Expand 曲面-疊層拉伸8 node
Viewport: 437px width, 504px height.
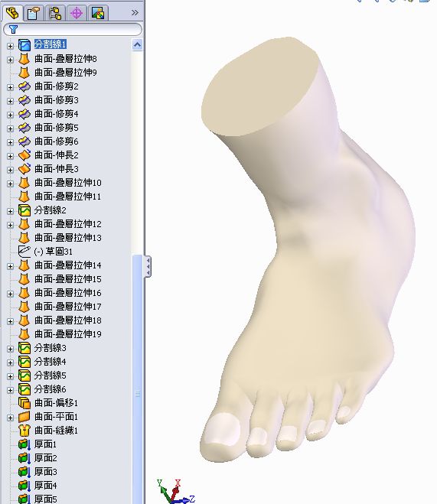tap(10, 60)
